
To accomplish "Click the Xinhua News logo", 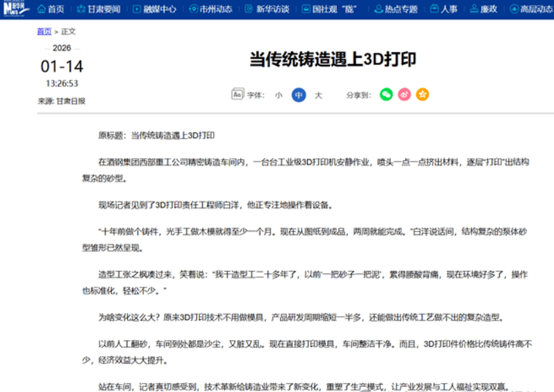I will click(x=16, y=9).
